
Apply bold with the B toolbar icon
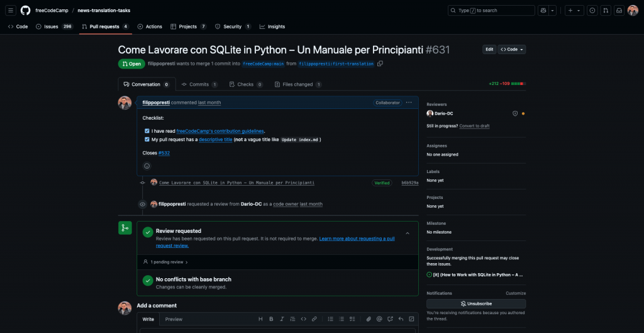pyautogui.click(x=271, y=319)
